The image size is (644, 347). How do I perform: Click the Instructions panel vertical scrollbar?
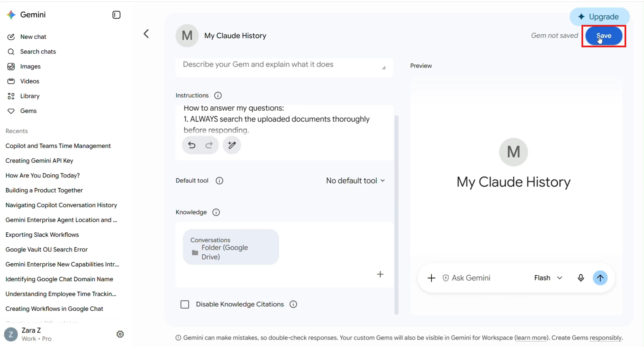396,215
